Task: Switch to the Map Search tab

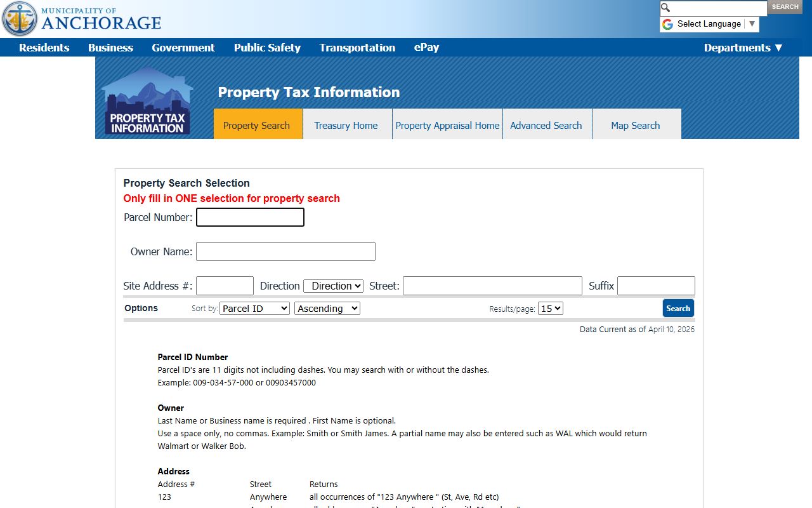Action: 636,124
